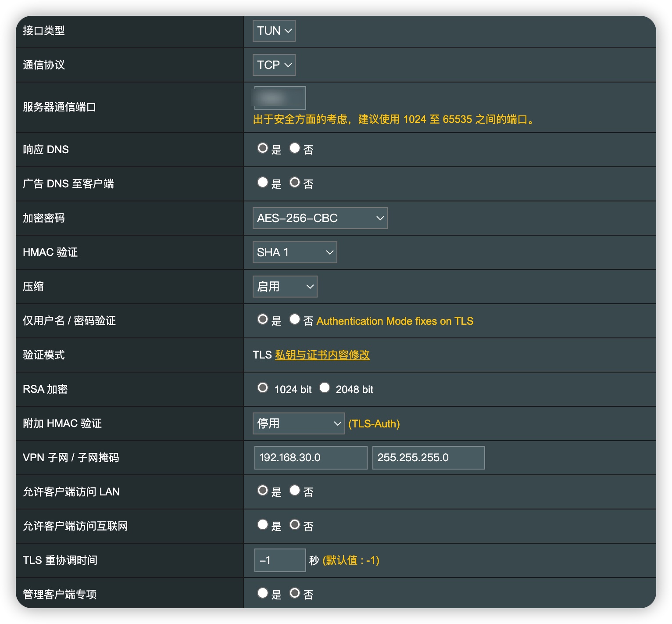Click the VPN subnet 192.168.30.0 field
The image size is (672, 624).
pos(311,457)
